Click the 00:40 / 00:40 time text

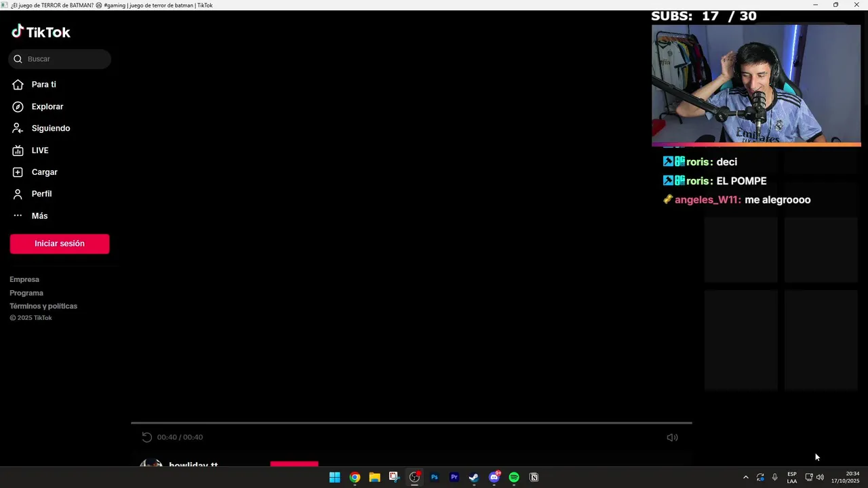coord(180,437)
